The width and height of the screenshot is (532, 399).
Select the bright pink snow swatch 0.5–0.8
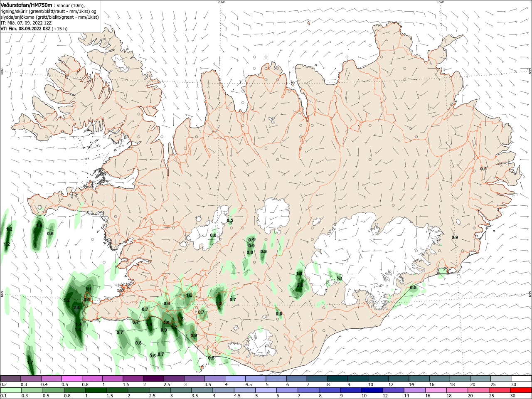click(x=72, y=379)
